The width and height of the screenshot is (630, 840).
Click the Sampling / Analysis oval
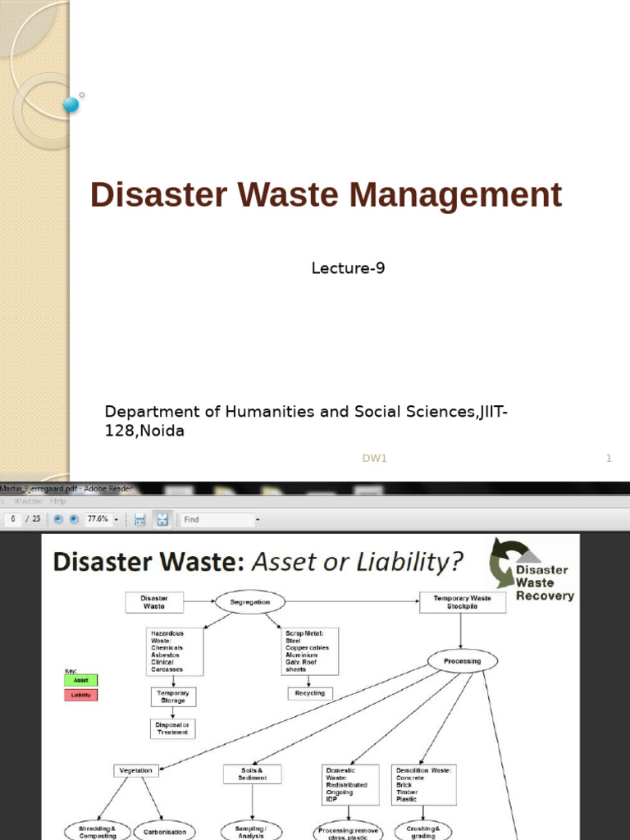[251, 832]
